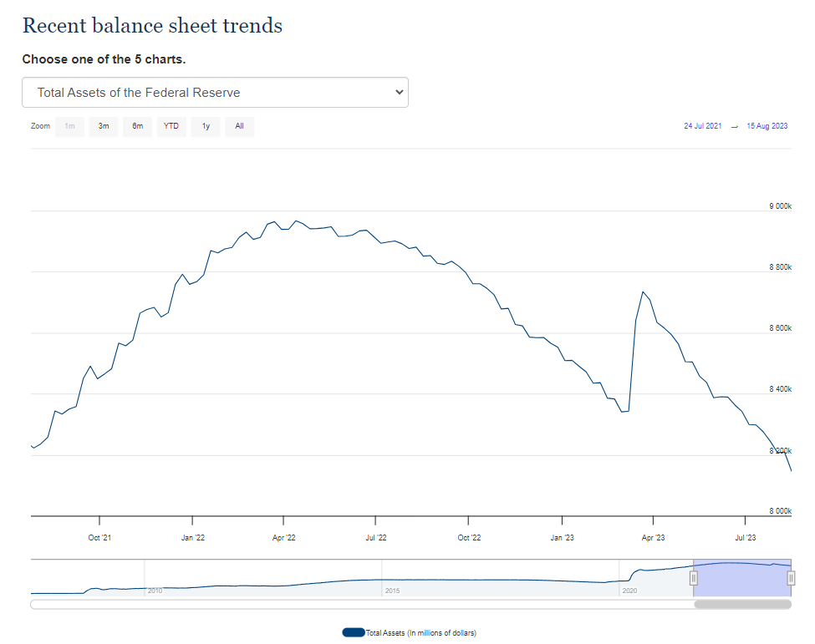
Task: Show All data with zoom button
Action: coord(239,126)
